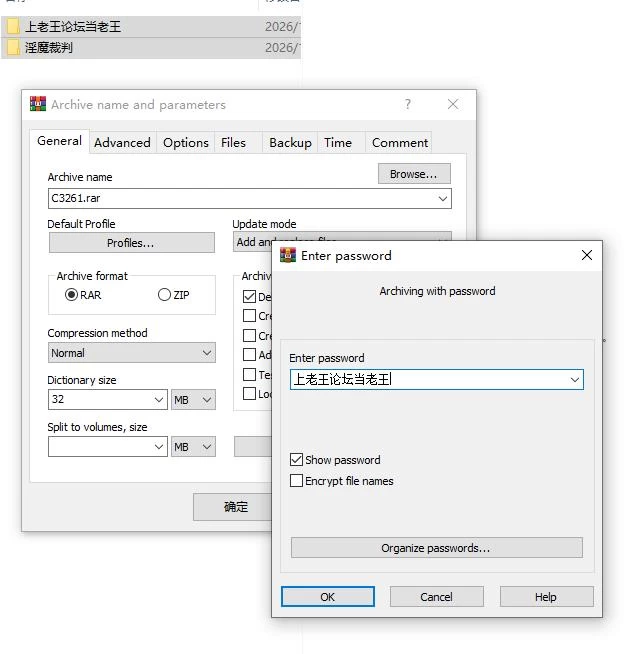Tick the archiving option checkbox starting with 'Te'

pos(249,374)
